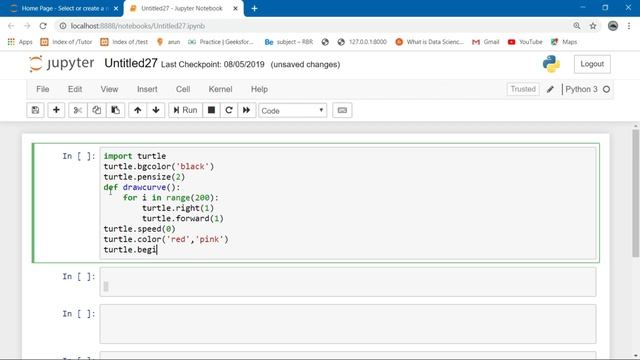Open the YouTube bookmark
The height and width of the screenshot is (360, 640).
525,42
